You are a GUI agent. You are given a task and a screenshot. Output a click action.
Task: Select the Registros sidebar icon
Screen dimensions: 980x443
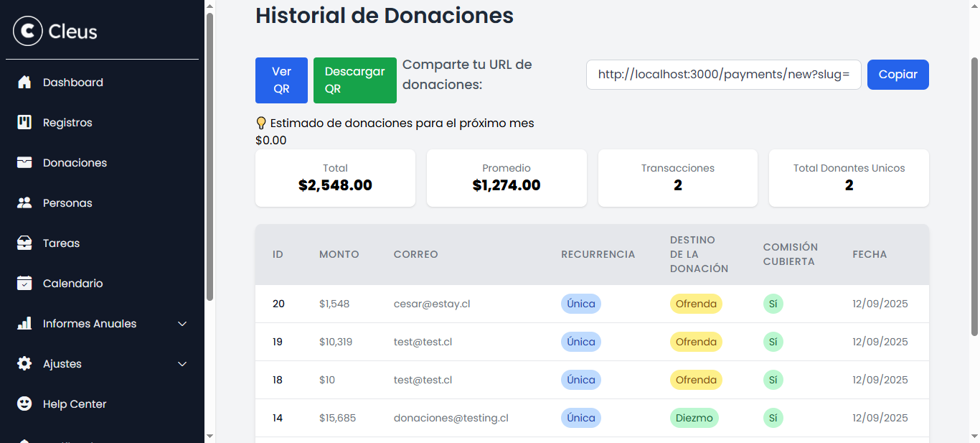point(24,122)
